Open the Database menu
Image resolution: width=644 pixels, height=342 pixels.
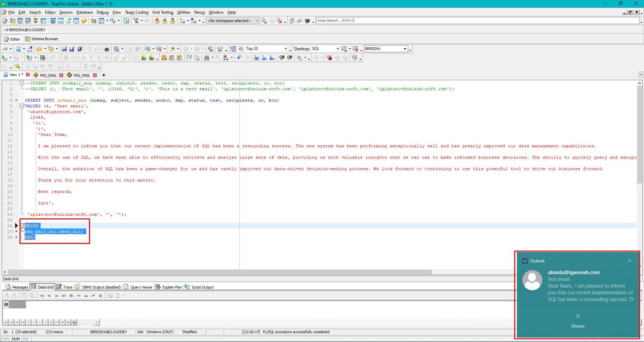pos(85,12)
